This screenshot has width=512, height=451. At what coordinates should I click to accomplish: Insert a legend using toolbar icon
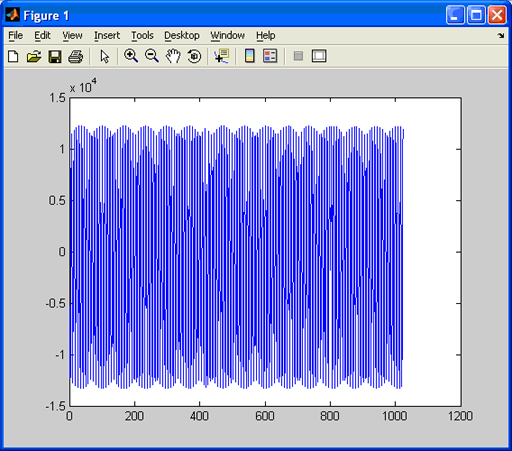[x=270, y=56]
